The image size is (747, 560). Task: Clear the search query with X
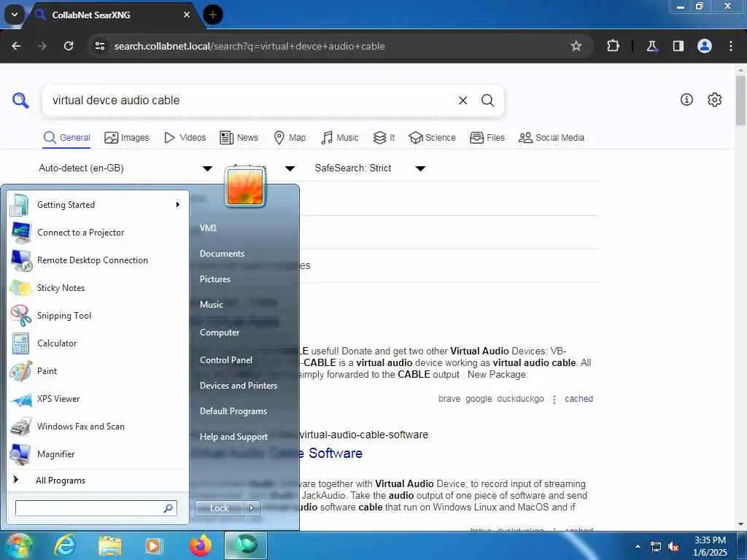pyautogui.click(x=462, y=101)
